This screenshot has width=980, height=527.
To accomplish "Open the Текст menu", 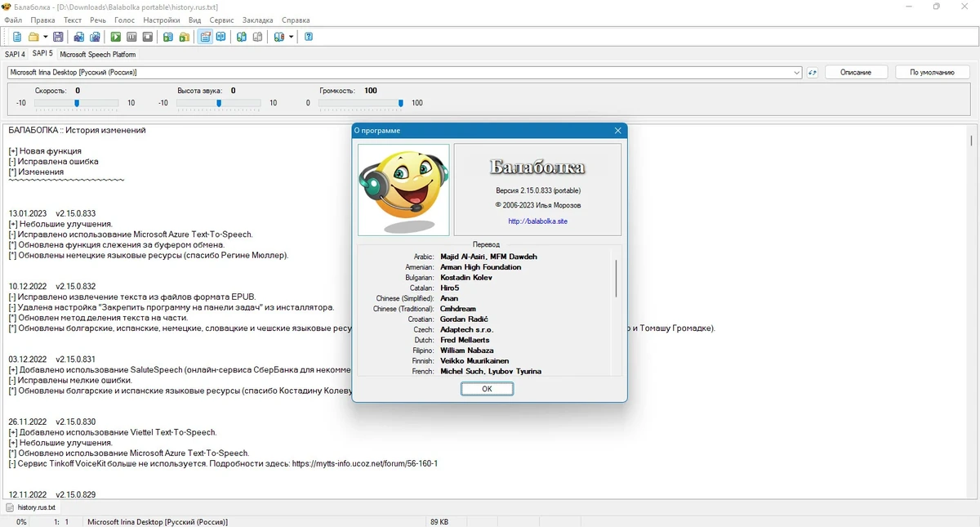I will coord(72,20).
